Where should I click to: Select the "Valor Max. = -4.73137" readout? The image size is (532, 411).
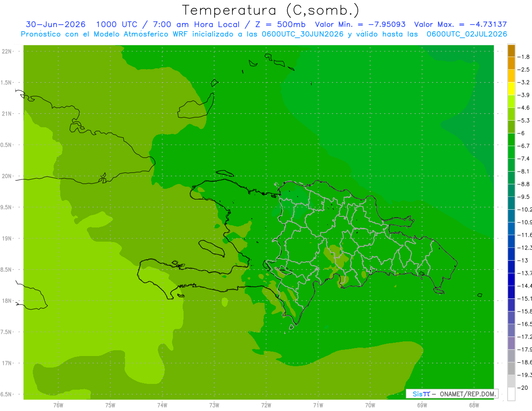click(461, 24)
